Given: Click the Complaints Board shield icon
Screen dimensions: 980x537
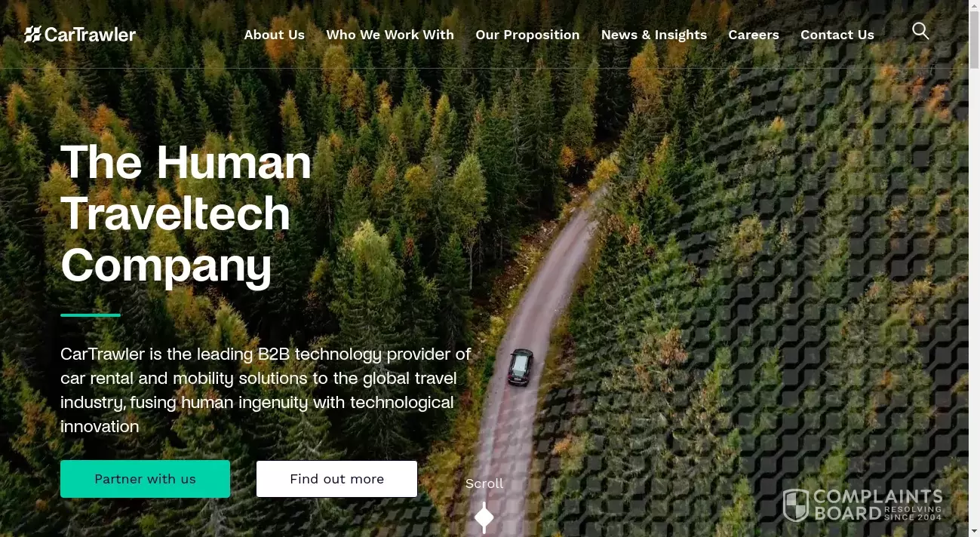Looking at the screenshot, I should (795, 505).
